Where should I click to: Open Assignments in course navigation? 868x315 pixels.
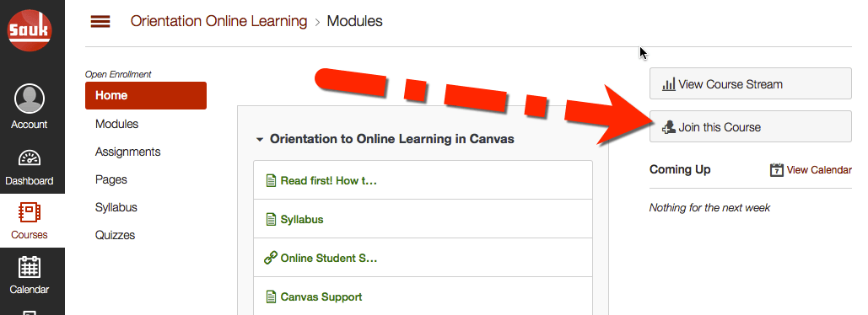[x=128, y=152]
